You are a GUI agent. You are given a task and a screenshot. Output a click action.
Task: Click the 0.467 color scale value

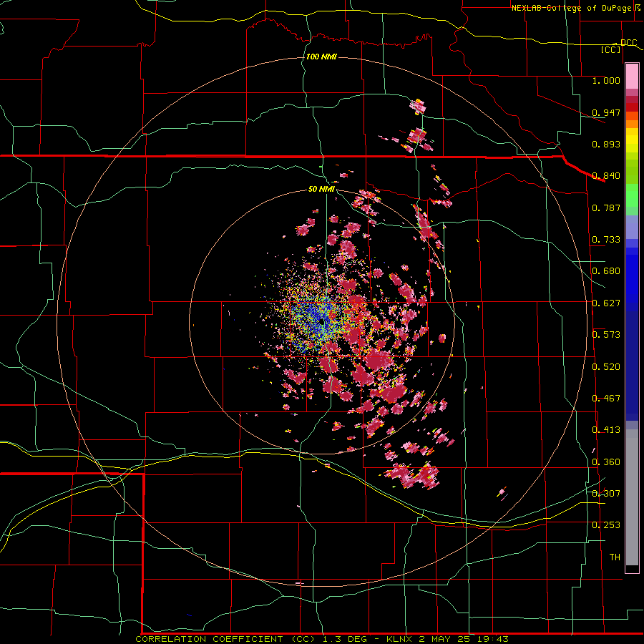coord(606,399)
